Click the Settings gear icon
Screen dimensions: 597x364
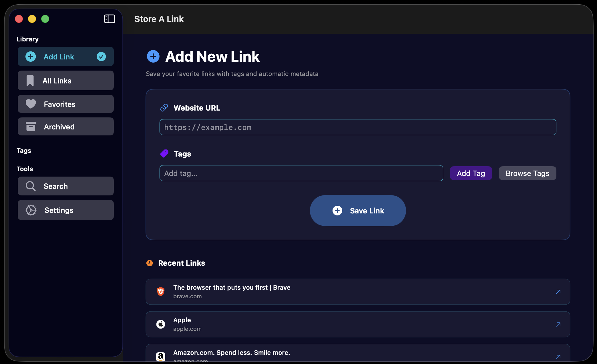point(31,210)
